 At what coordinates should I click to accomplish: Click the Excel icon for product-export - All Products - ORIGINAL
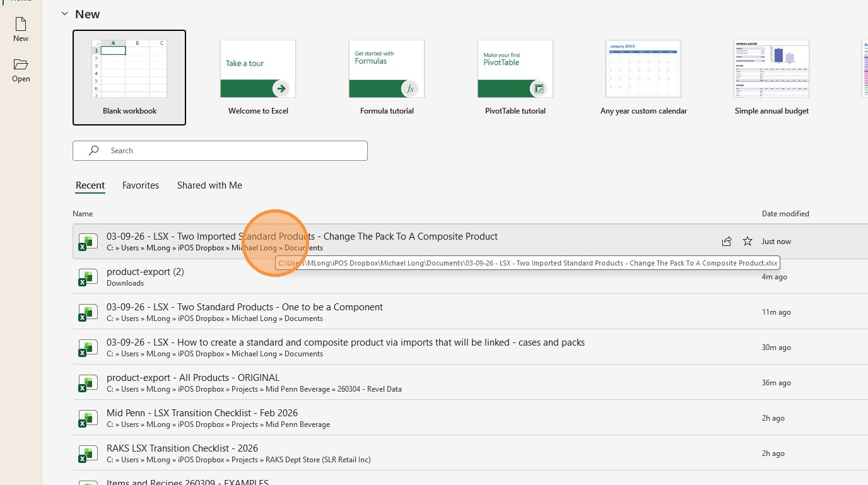88,383
